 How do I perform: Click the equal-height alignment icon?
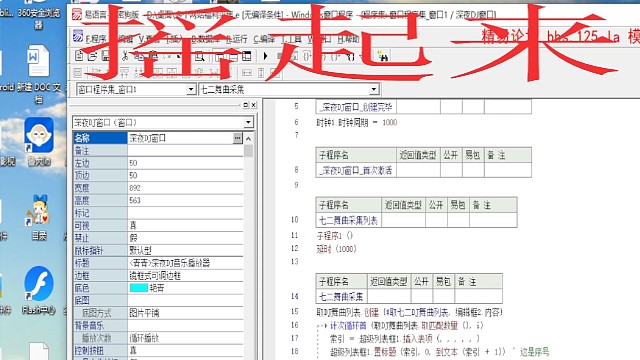pyautogui.click(x=261, y=73)
